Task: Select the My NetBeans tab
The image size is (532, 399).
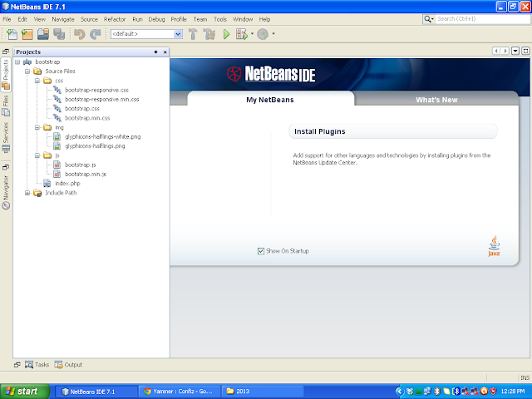Action: pos(270,100)
